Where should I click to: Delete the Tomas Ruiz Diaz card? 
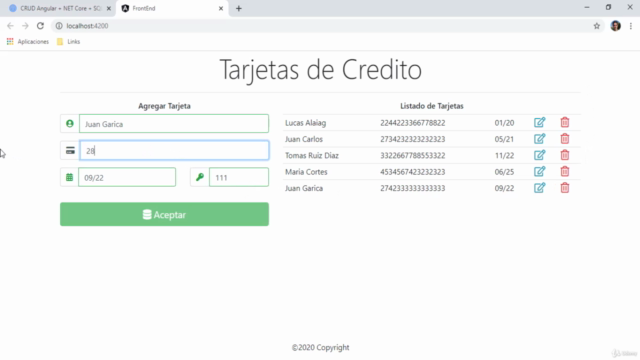point(564,155)
